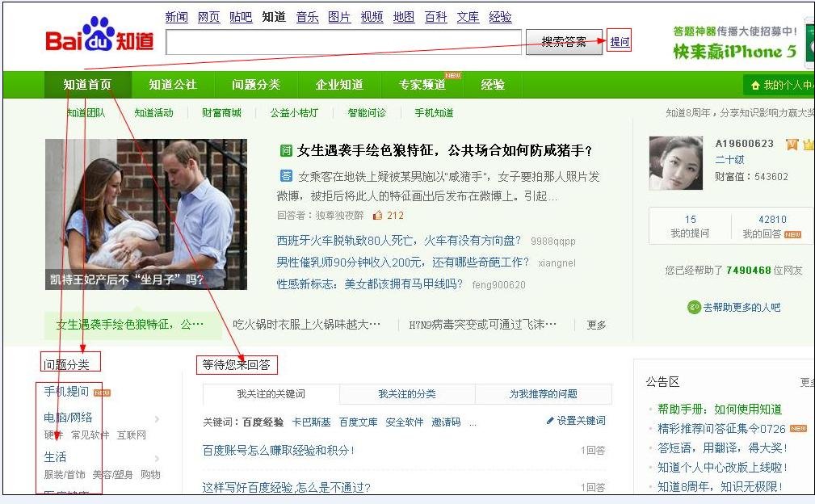Click the answer search input field

347,40
